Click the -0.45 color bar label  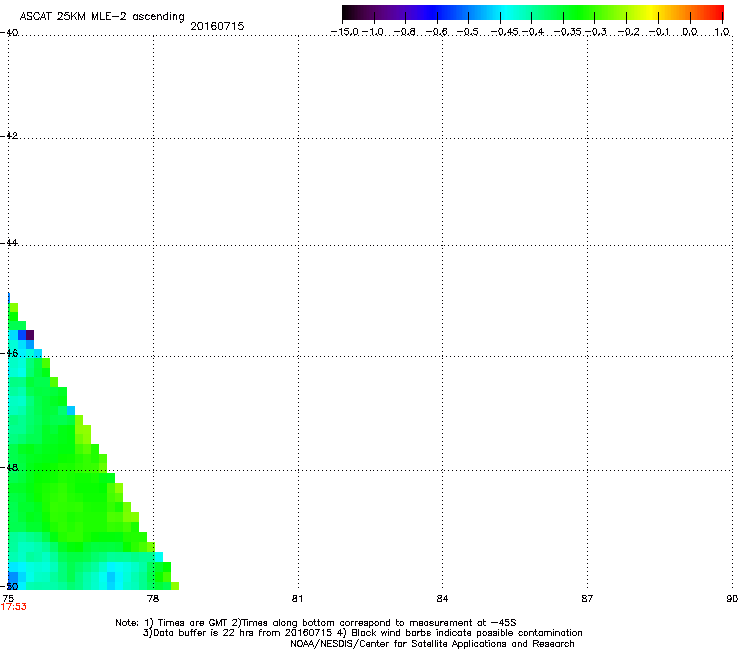point(505,32)
